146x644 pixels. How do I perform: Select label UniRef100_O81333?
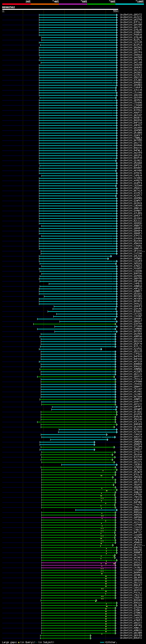coord(131,583)
